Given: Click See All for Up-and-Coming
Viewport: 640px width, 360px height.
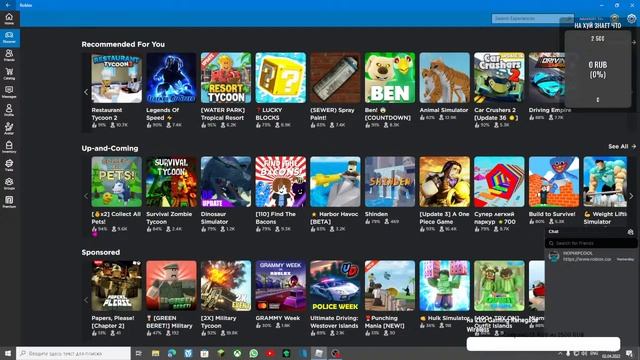Looking at the screenshot, I should tap(622, 147).
